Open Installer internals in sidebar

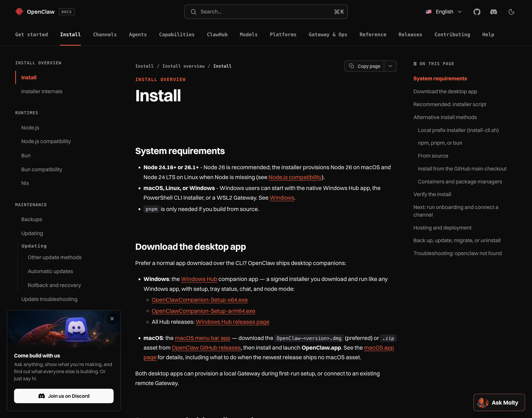tap(42, 91)
